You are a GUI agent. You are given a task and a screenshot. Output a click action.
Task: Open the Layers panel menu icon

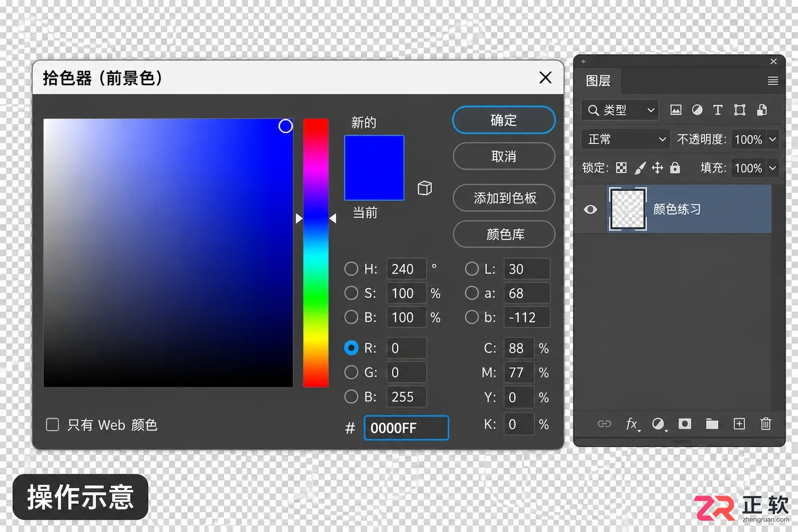[773, 81]
